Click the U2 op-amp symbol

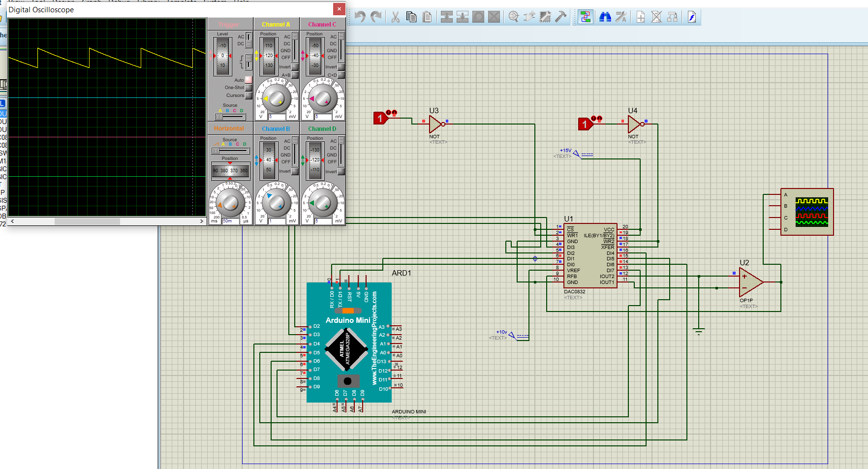click(x=751, y=282)
